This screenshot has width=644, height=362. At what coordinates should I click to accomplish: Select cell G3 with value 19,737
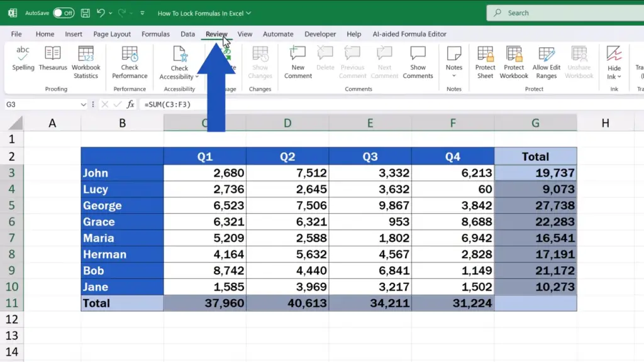point(535,173)
